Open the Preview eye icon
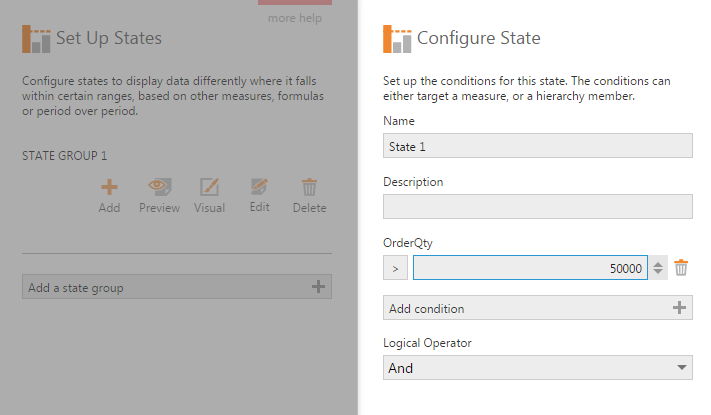Viewport: 711px width, 415px height. [159, 186]
